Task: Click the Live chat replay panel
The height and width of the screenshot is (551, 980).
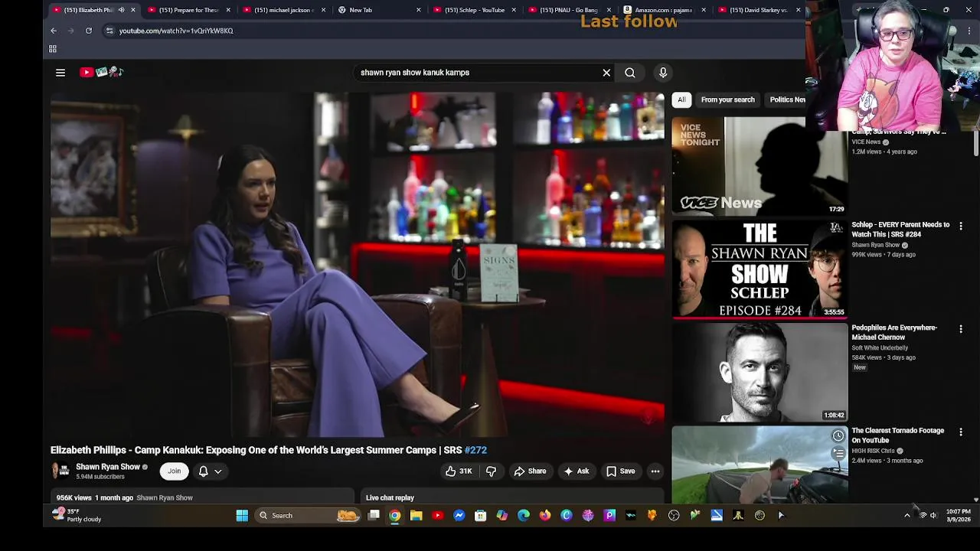Action: click(x=513, y=497)
